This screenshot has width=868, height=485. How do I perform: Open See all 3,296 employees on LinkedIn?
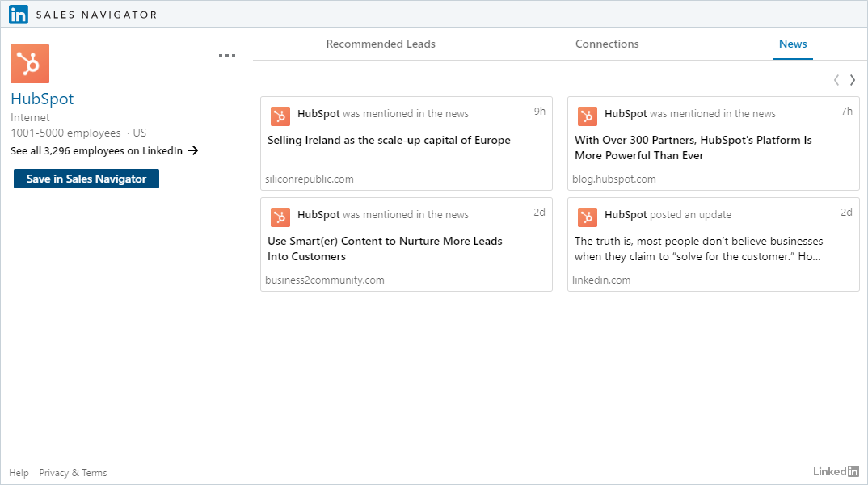(96, 150)
